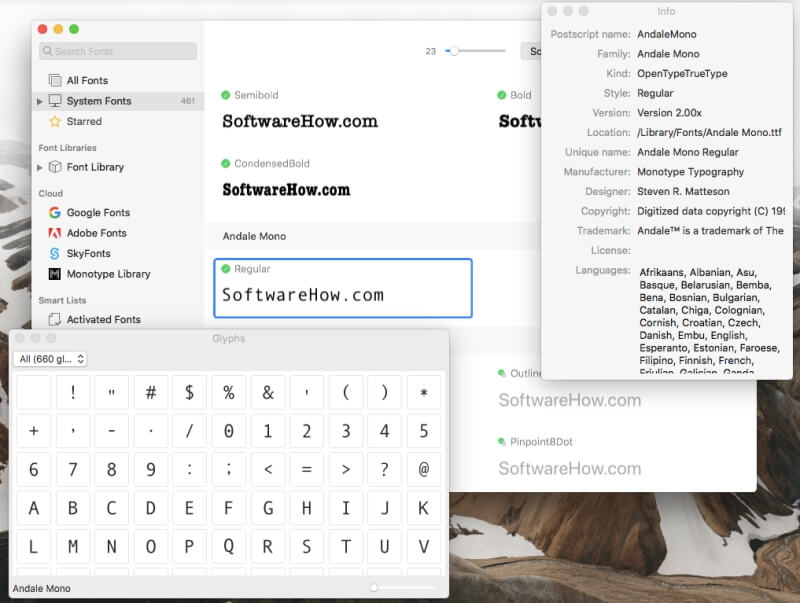Screen dimensions: 800x603
Task: Close the main font manager window
Action: 43,29
